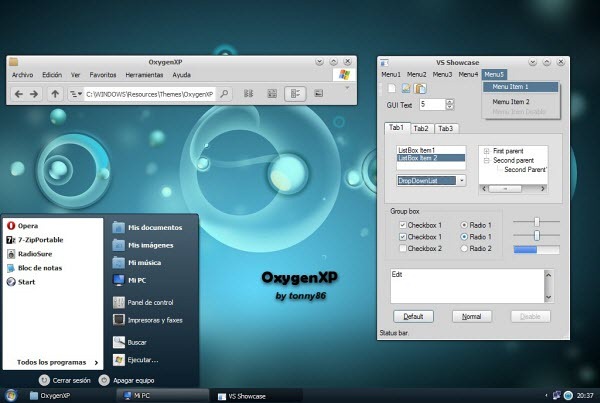Go back in OxygenXP explorer window
This screenshot has width=600, height=403.
(x=18, y=94)
